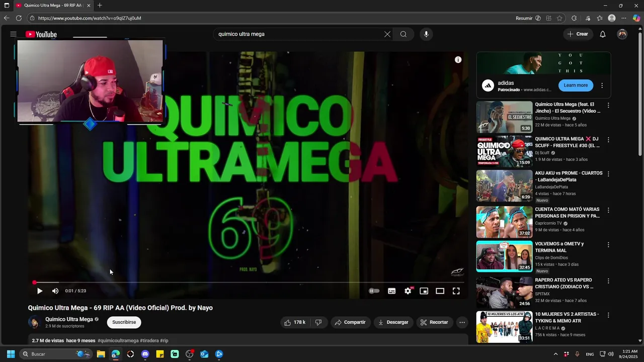This screenshot has height=362, width=644.
Task: Click the browser back arrow
Action: click(7, 18)
